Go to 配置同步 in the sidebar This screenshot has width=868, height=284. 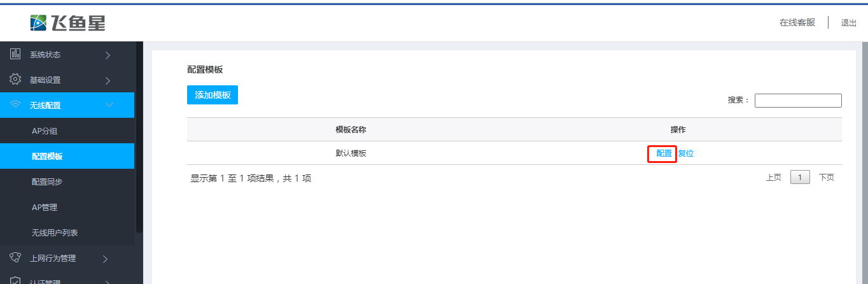click(x=47, y=182)
